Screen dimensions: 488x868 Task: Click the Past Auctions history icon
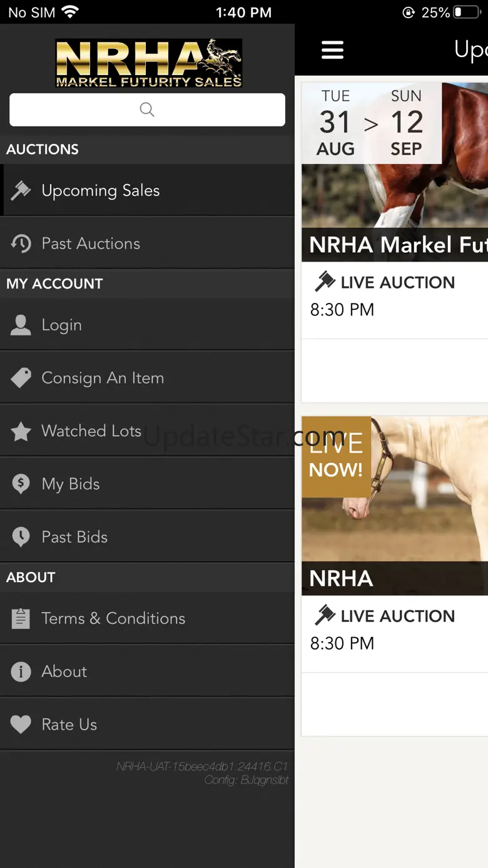pyautogui.click(x=21, y=243)
